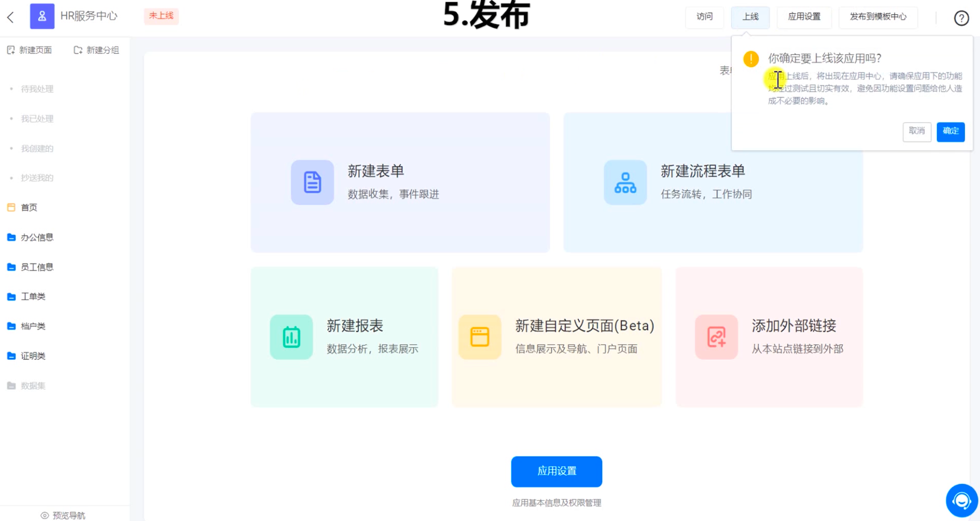Click the 新建自定义页面 window icon
This screenshot has height=521, width=980.
click(x=480, y=337)
